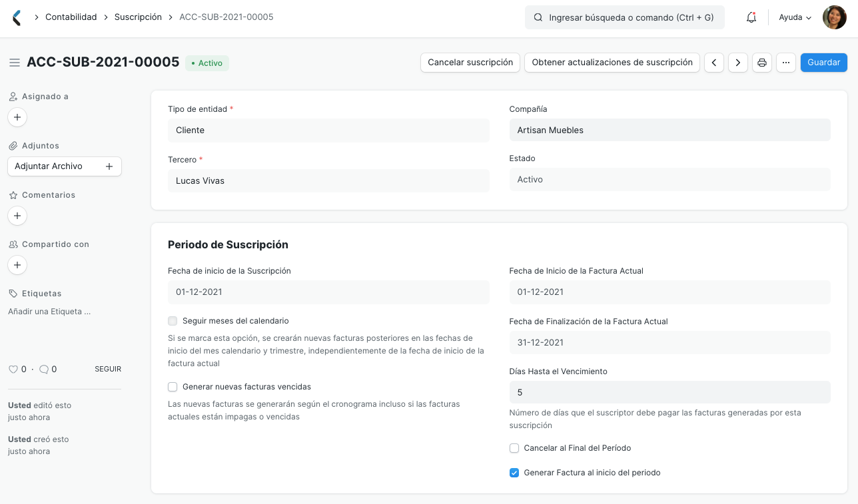
Task: Focus the search or command bar
Action: point(625,18)
